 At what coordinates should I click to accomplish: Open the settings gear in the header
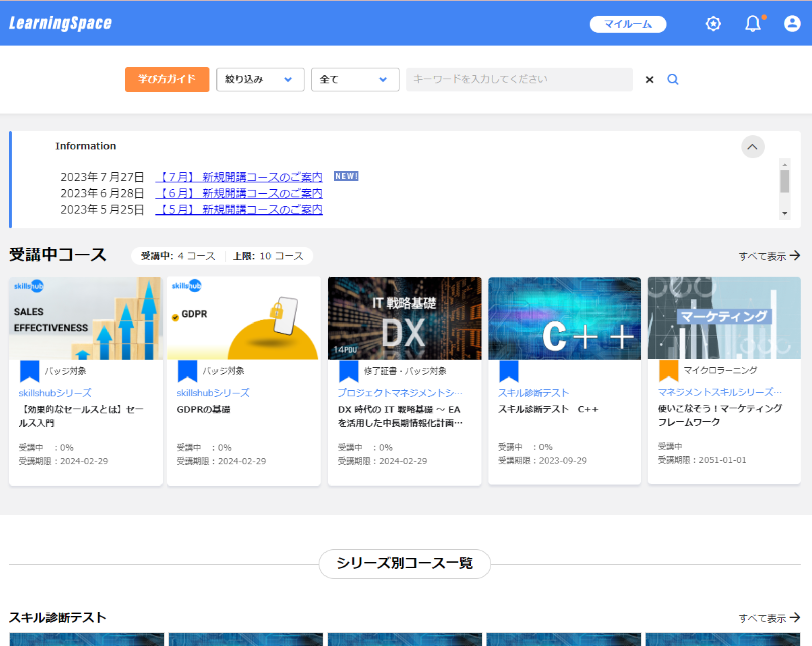pyautogui.click(x=713, y=23)
